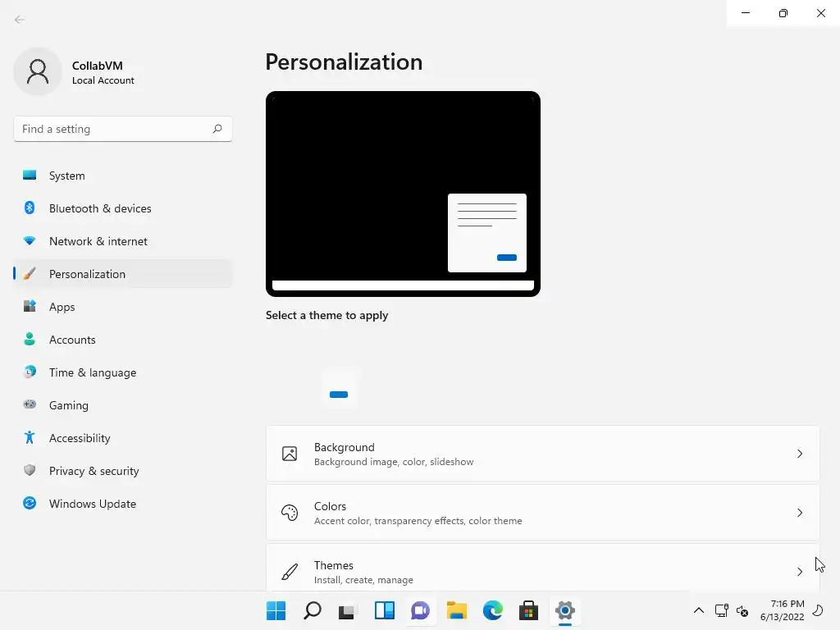
Task: Click the Accessibility figure icon
Action: pos(30,438)
